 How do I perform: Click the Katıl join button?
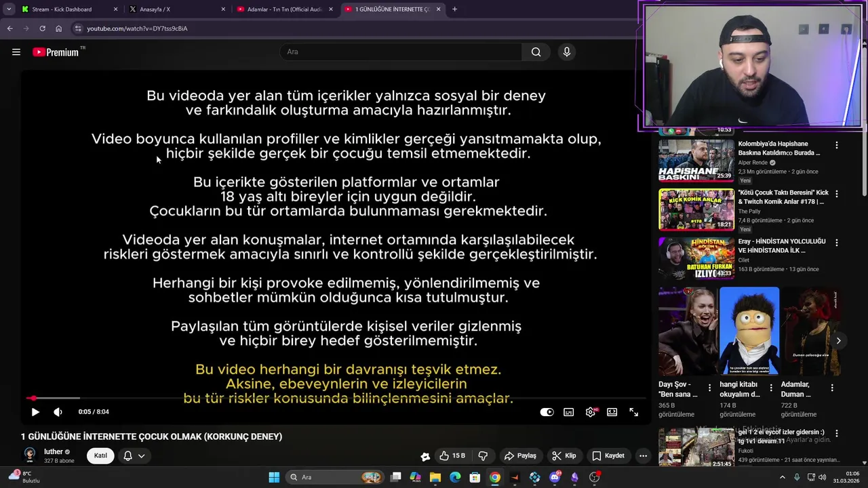point(100,455)
